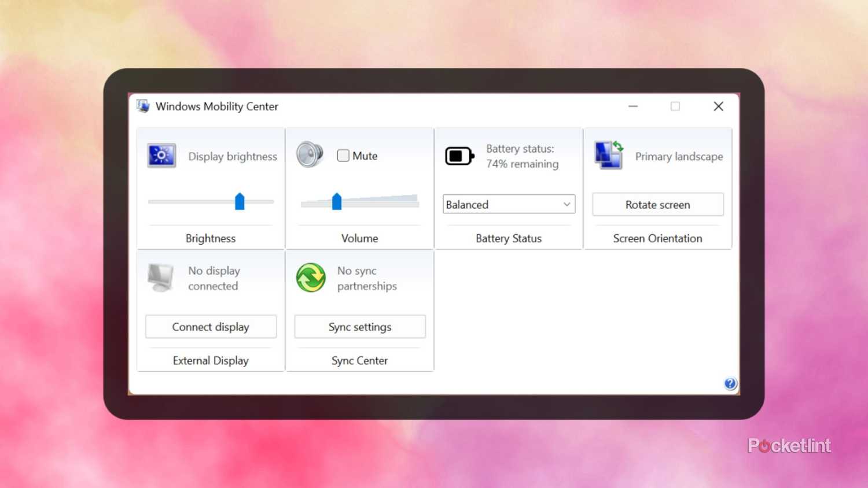Click the speaker icon in the Volume tile
868x488 pixels.
tap(310, 155)
